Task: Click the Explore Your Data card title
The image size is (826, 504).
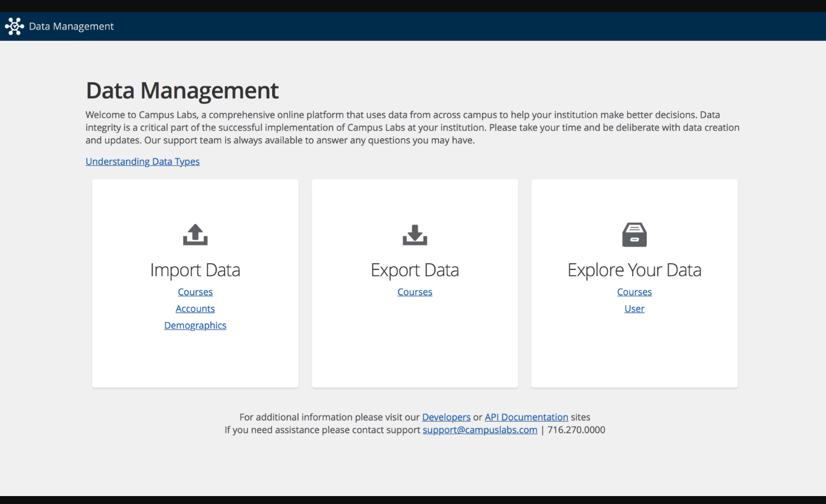Action: 634,270
